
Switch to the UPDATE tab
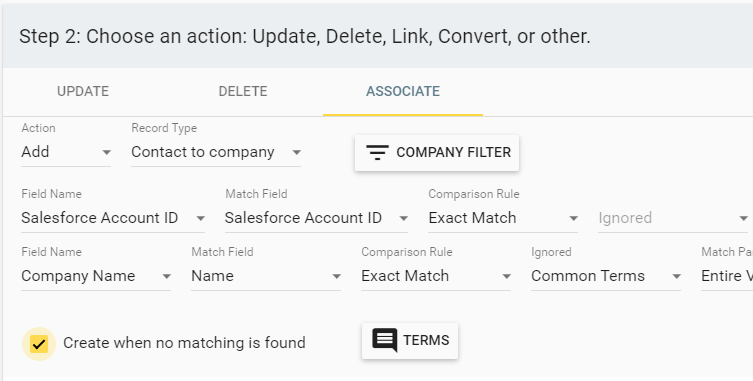(83, 91)
